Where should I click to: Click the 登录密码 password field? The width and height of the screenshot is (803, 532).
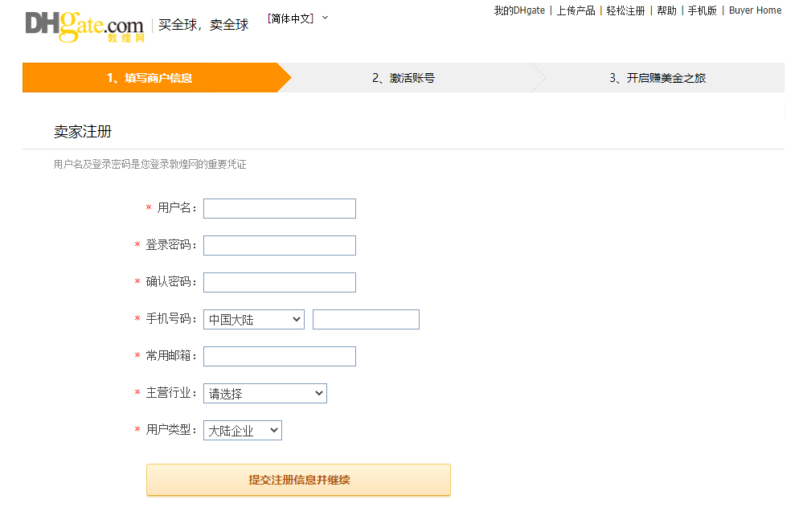click(x=279, y=246)
